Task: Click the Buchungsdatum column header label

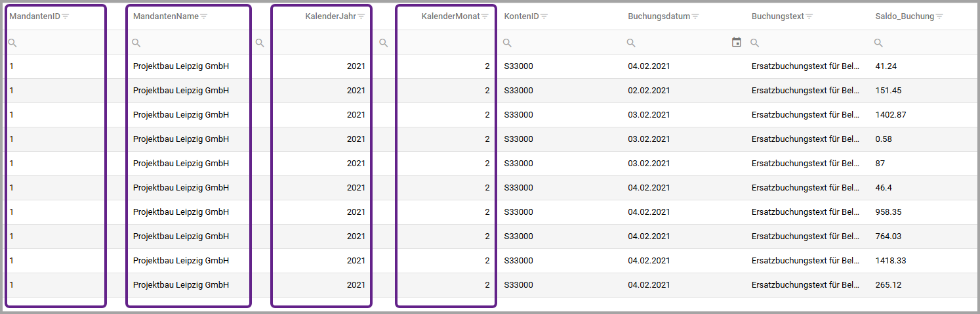Action: pyautogui.click(x=659, y=16)
